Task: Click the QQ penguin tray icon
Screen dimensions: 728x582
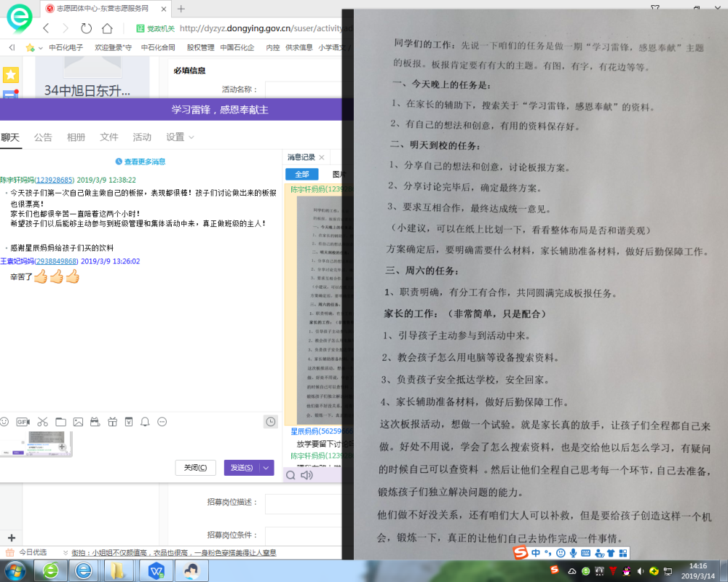Action: [626, 571]
